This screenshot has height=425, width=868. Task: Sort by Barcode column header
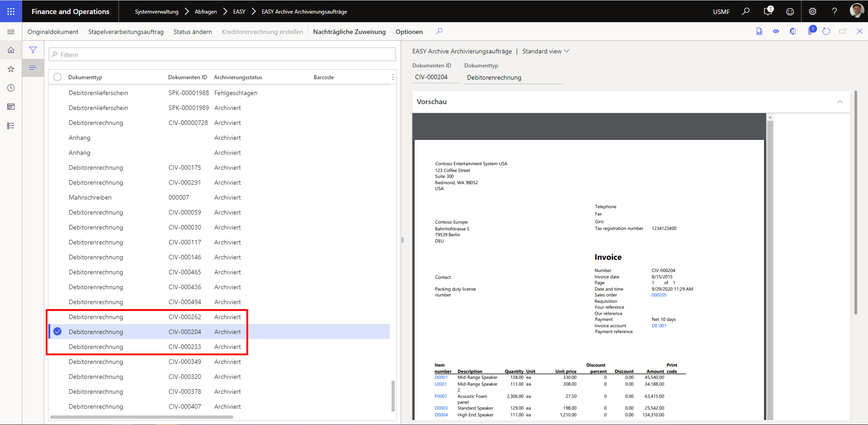(324, 77)
